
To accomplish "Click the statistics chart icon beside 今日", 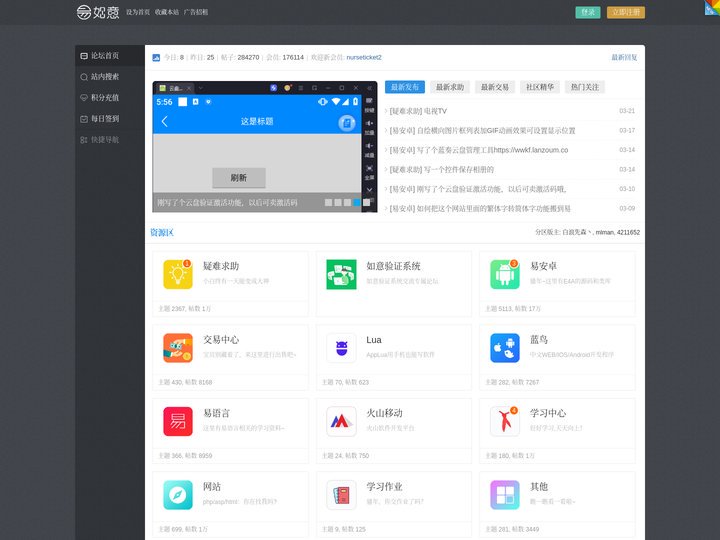I will point(156,57).
